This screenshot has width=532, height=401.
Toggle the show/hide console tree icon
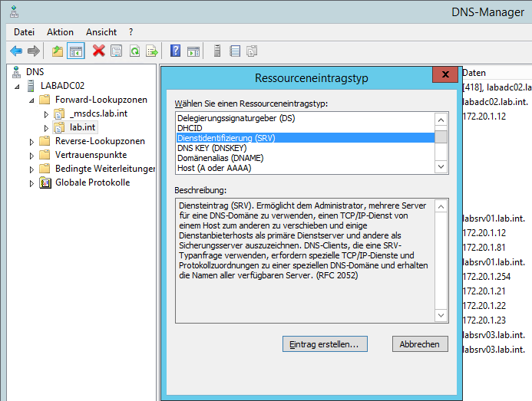coord(75,51)
